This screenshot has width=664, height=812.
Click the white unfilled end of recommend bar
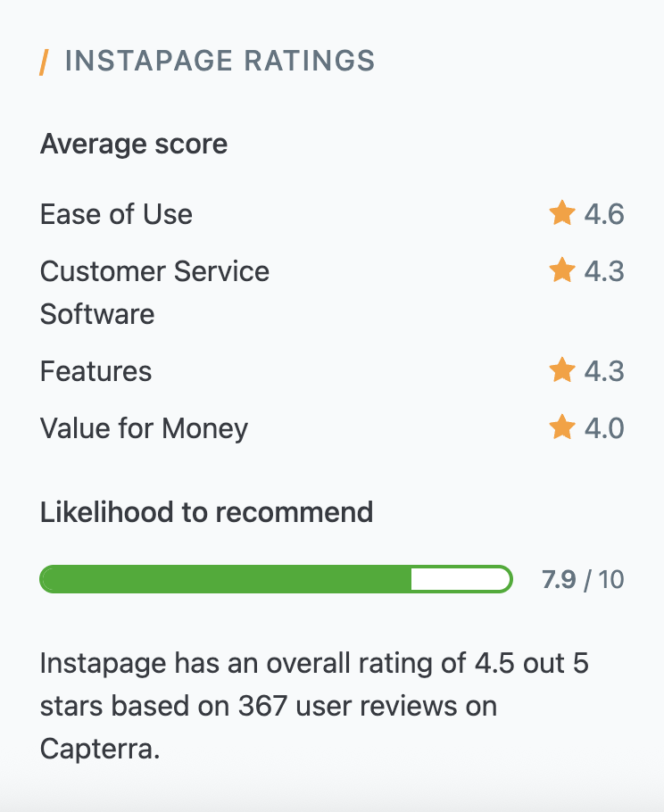coord(460,579)
